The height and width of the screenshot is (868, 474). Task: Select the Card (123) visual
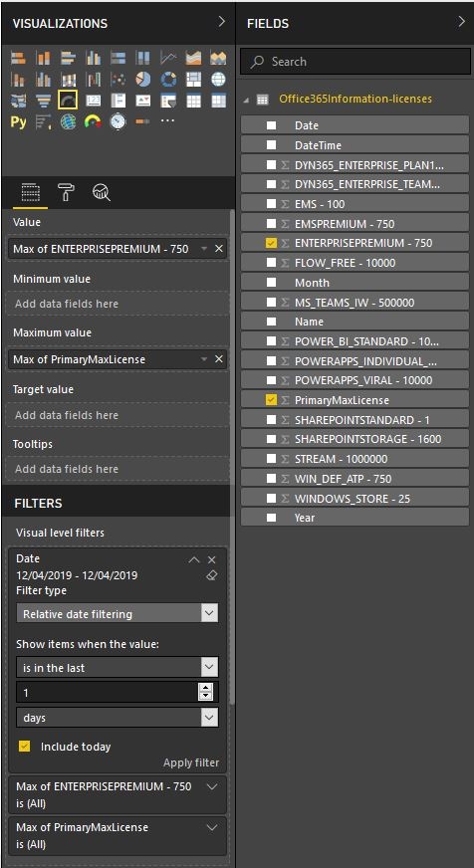pyautogui.click(x=93, y=101)
